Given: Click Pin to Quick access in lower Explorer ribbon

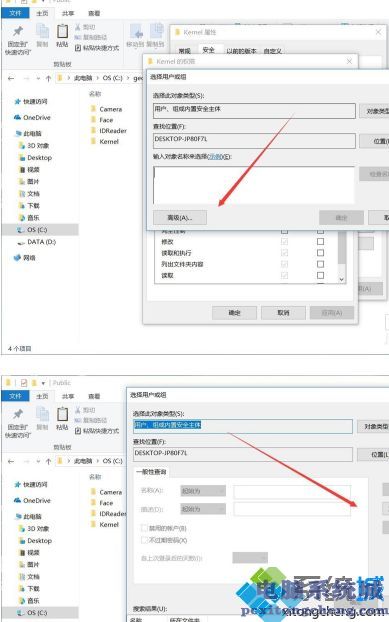Looking at the screenshot, I should tap(17, 423).
